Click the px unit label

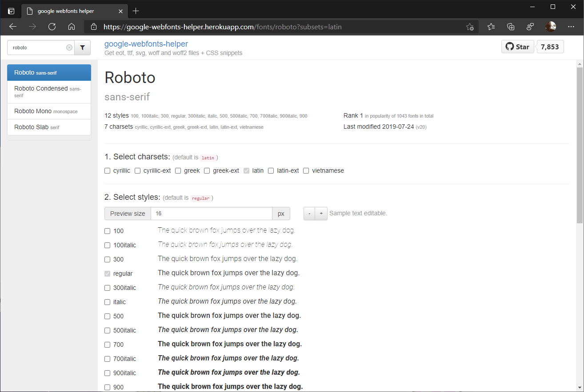click(x=281, y=214)
